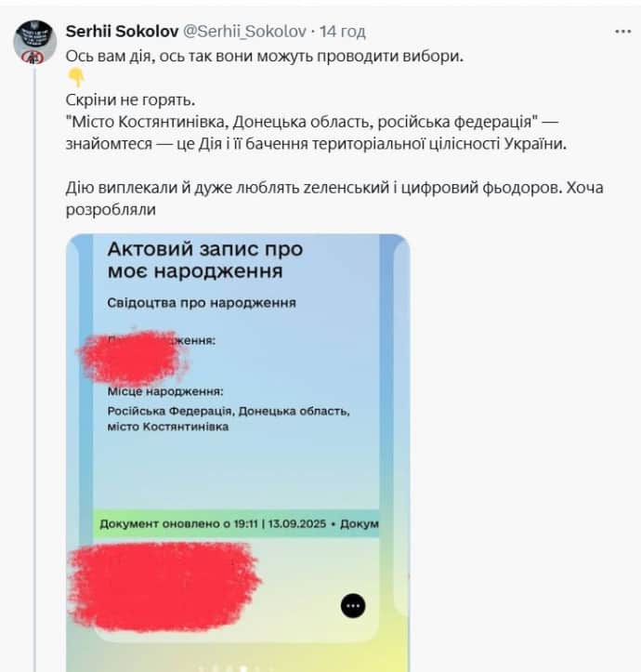Open the @Serhii_Sokolov handle link
This screenshot has width=641, height=672.
(244, 32)
